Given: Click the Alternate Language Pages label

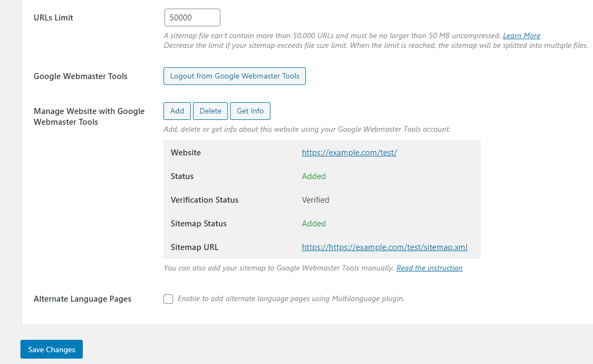Looking at the screenshot, I should pyautogui.click(x=82, y=299).
